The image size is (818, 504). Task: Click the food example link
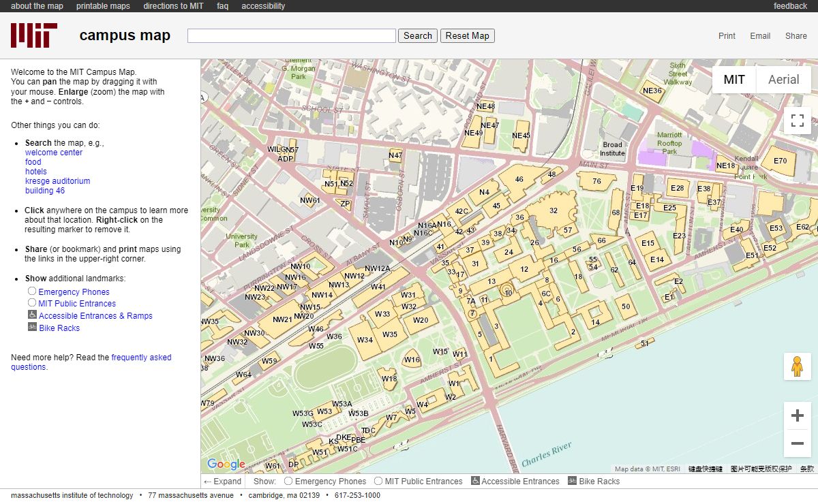click(x=33, y=162)
